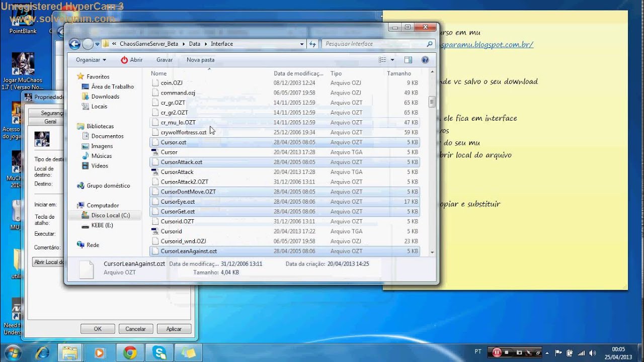Open Windows Media Player taskbar icon

(100, 353)
